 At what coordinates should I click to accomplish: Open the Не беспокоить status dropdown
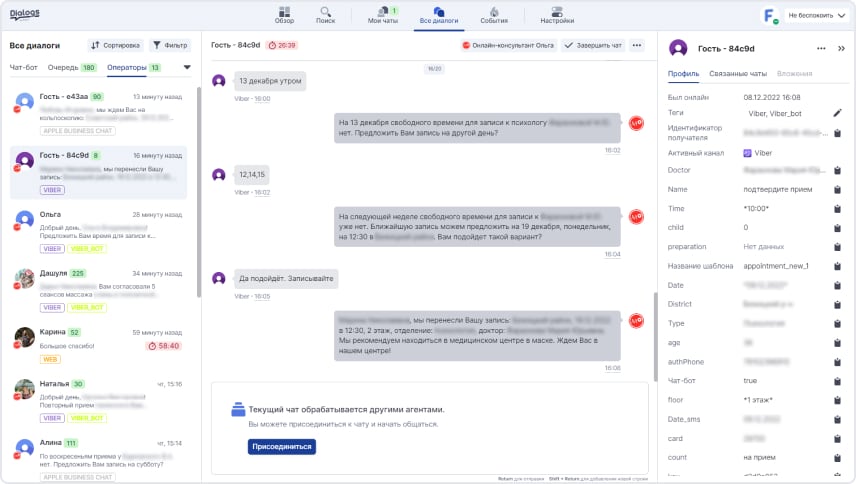pyautogui.click(x=816, y=16)
